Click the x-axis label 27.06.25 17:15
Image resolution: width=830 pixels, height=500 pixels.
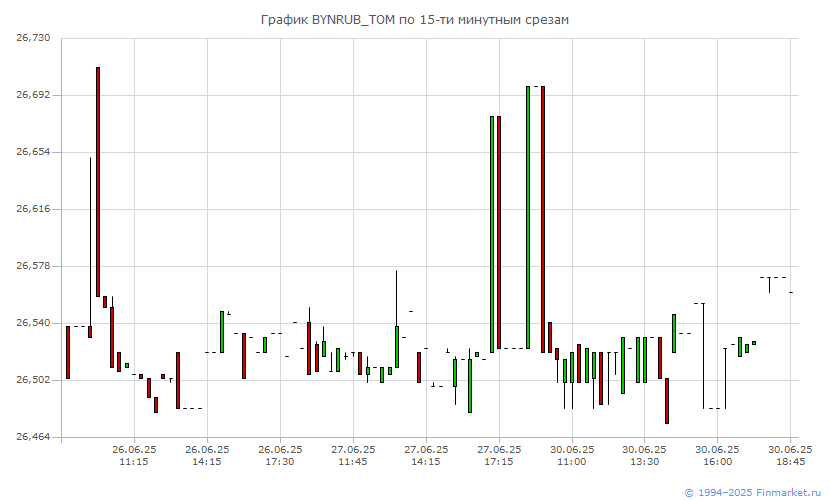[x=499, y=456]
